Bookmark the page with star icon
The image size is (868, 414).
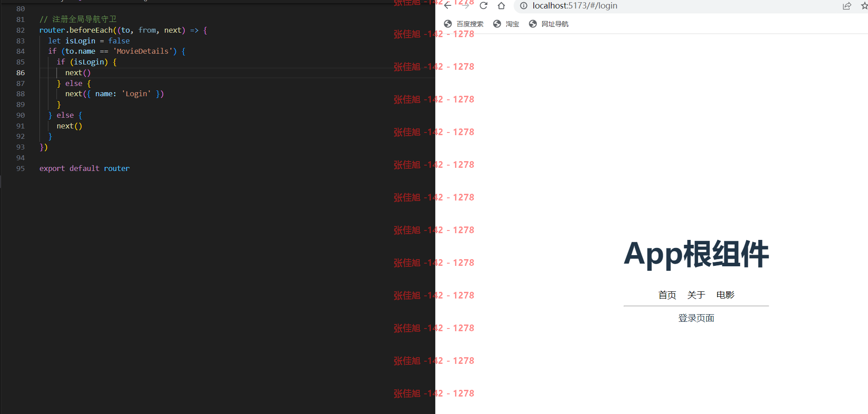pyautogui.click(x=864, y=6)
